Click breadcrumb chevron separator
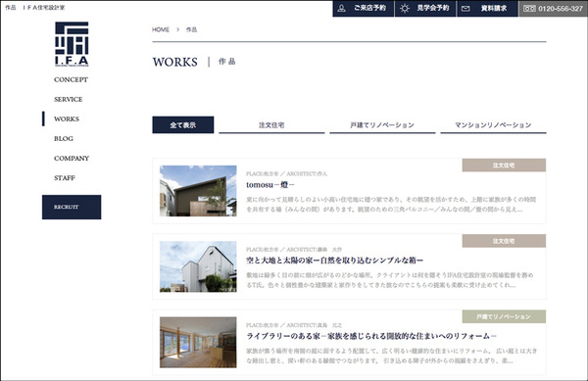 coord(177,29)
